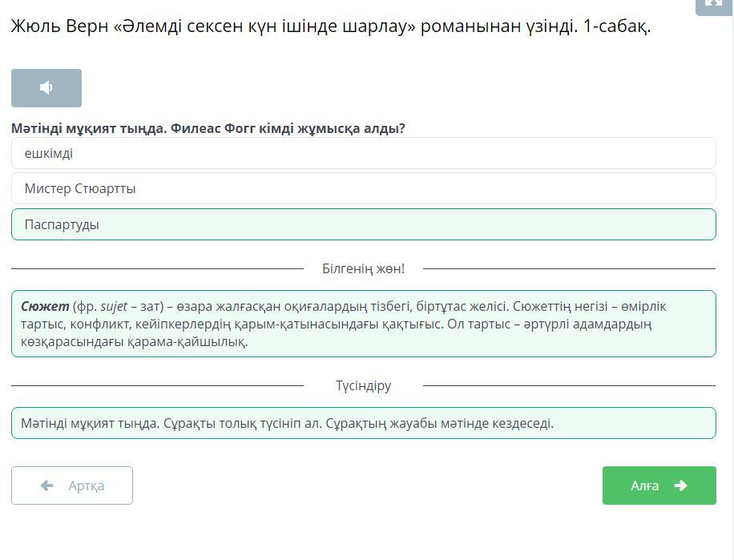734x560 pixels.
Task: Toggle fullscreen with the top-right corner icon
Action: click(713, 4)
